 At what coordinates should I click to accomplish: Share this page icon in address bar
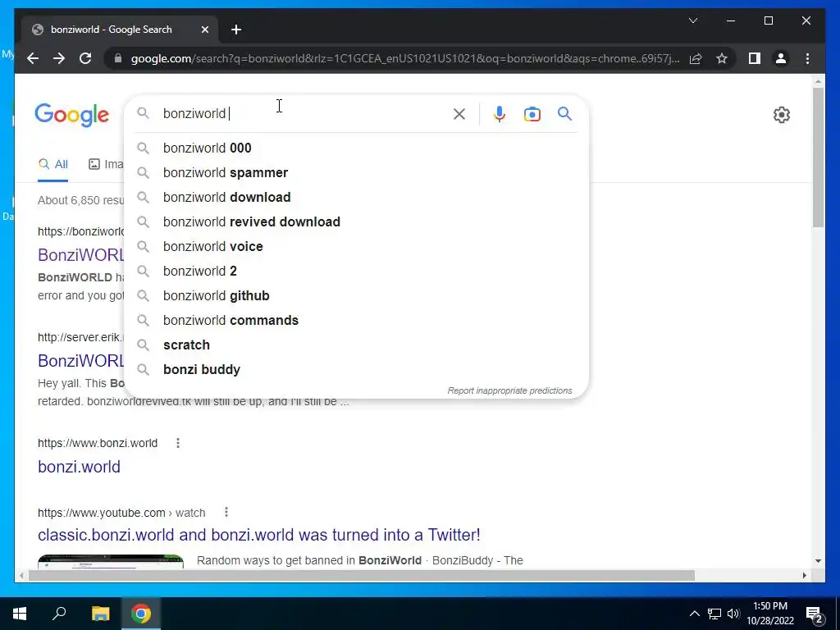696,58
